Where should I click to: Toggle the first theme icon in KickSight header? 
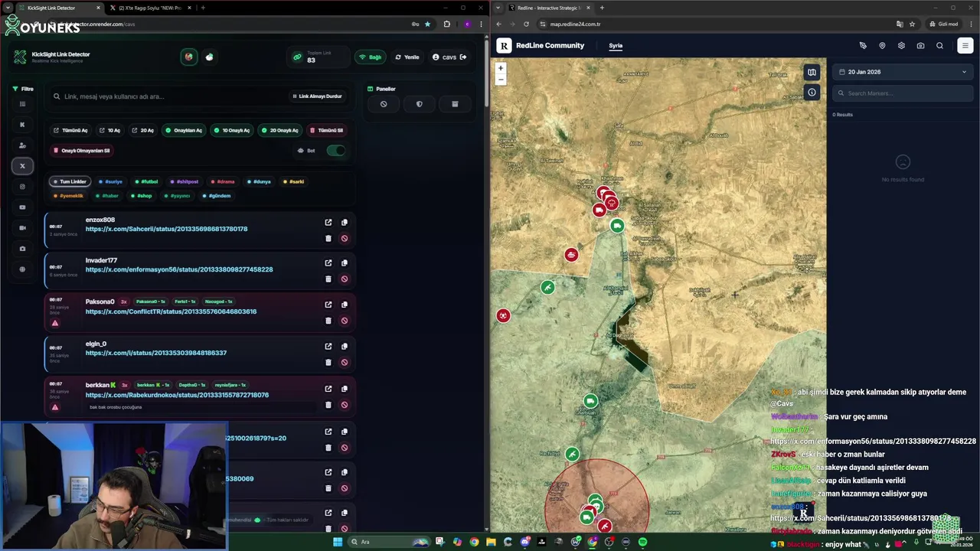189,57
